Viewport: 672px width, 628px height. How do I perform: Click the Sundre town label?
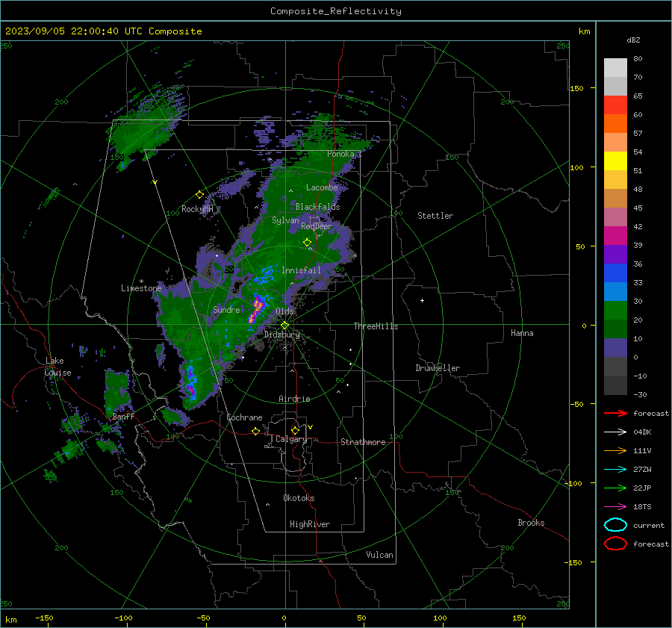pyautogui.click(x=226, y=309)
